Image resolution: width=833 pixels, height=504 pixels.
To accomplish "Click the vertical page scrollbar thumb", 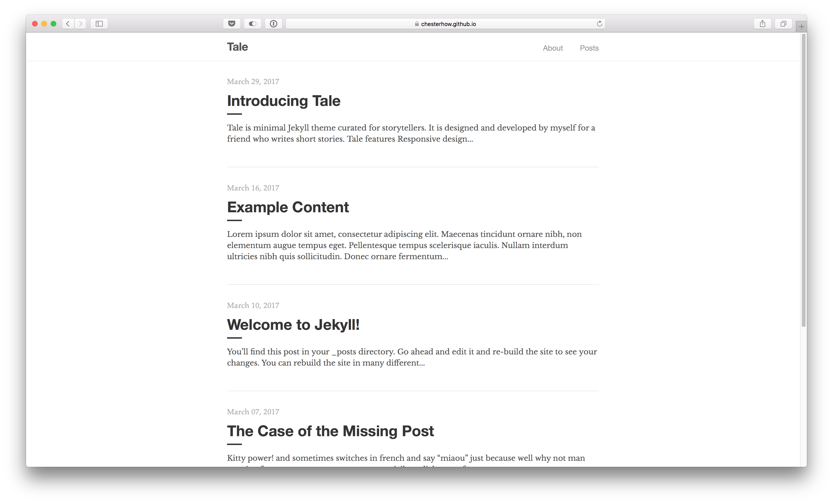I will click(x=803, y=179).
